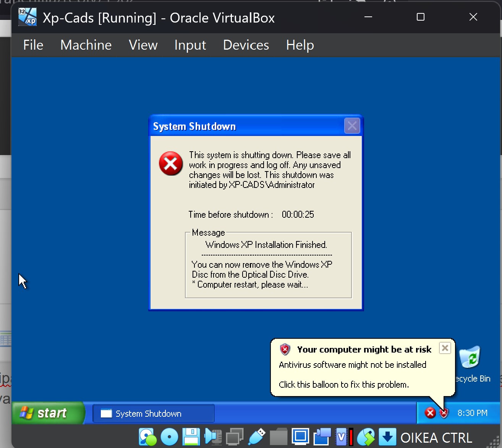Image resolution: width=502 pixels, height=448 pixels.
Task: Click the USB devices status icon
Action: (x=256, y=437)
